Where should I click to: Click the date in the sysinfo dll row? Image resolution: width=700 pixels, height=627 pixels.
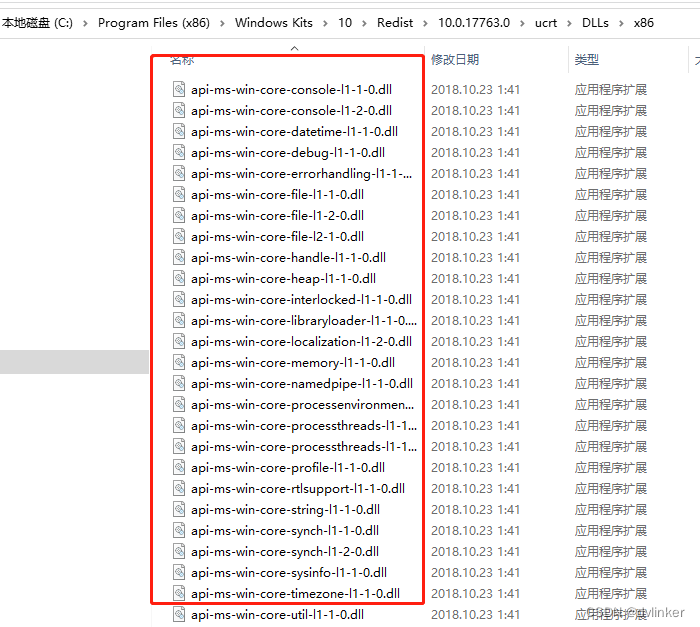pos(475,573)
